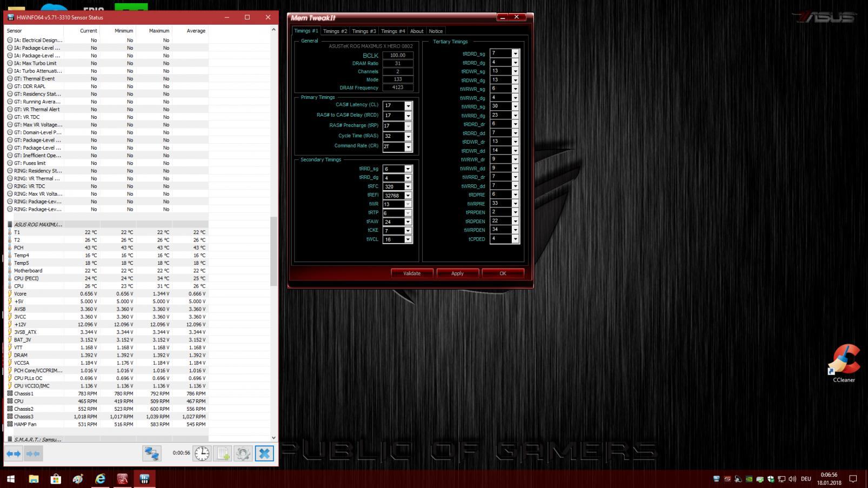Screen dimensions: 868x488
Task: Open the Cycle Time (tRAS) dropdown
Action: (x=408, y=136)
